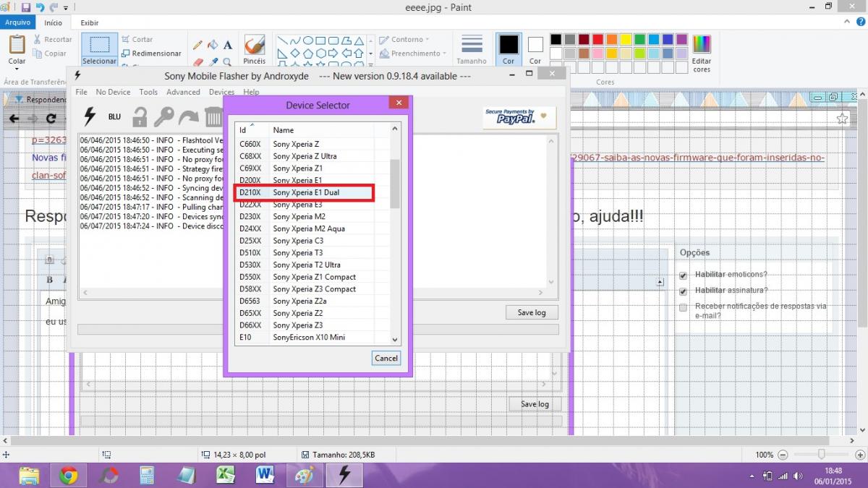The width and height of the screenshot is (868, 488).
Task: Check Receber notificações de respostas checkbox
Action: (683, 307)
